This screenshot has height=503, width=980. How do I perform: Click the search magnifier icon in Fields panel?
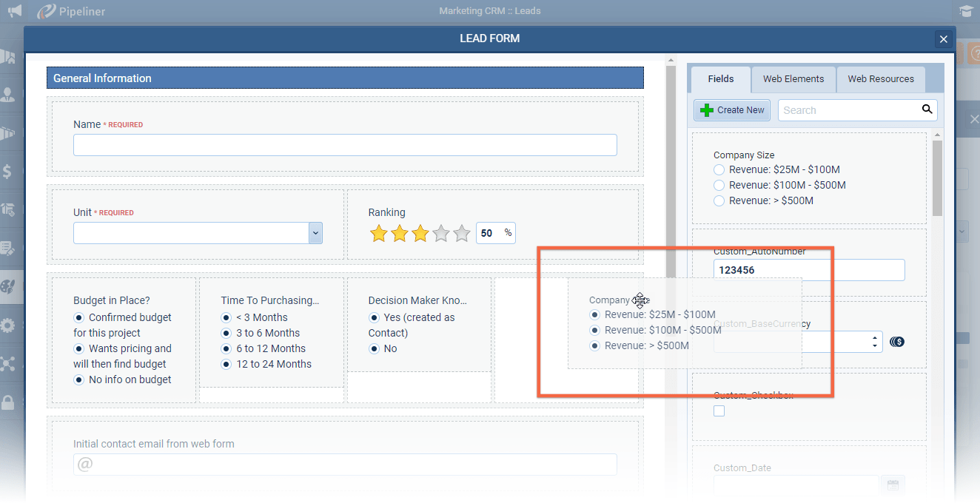[x=927, y=109]
